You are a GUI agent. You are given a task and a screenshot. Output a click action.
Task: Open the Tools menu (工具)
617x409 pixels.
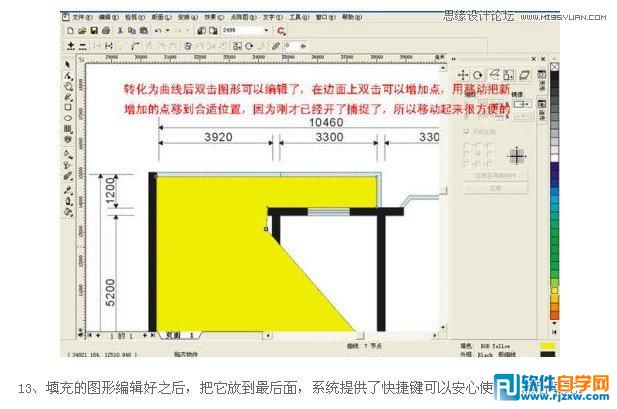pyautogui.click(x=299, y=17)
